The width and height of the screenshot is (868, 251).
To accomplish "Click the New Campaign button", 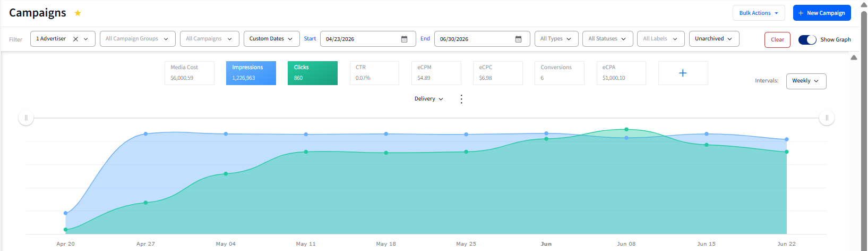I will (x=822, y=13).
